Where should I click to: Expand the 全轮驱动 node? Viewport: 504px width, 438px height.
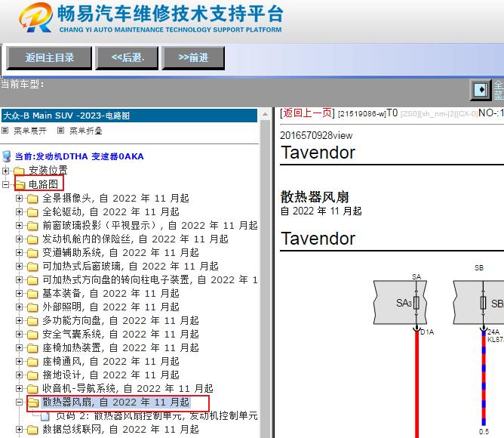click(20, 211)
